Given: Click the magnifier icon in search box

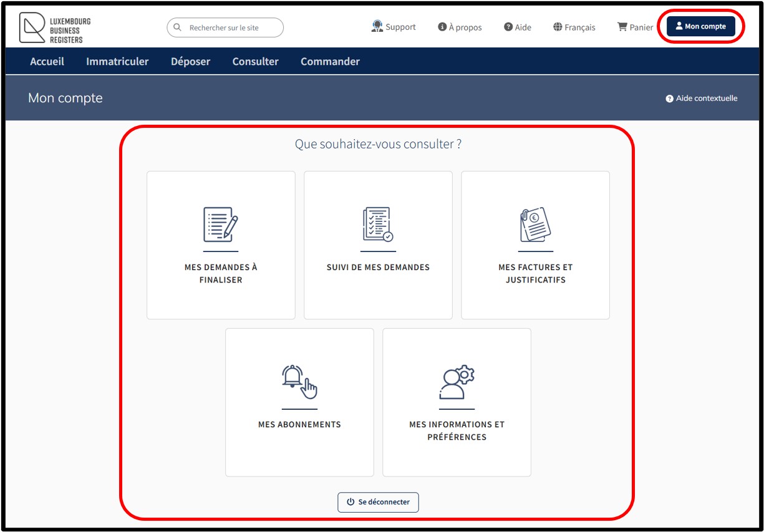Looking at the screenshot, I should click(178, 27).
